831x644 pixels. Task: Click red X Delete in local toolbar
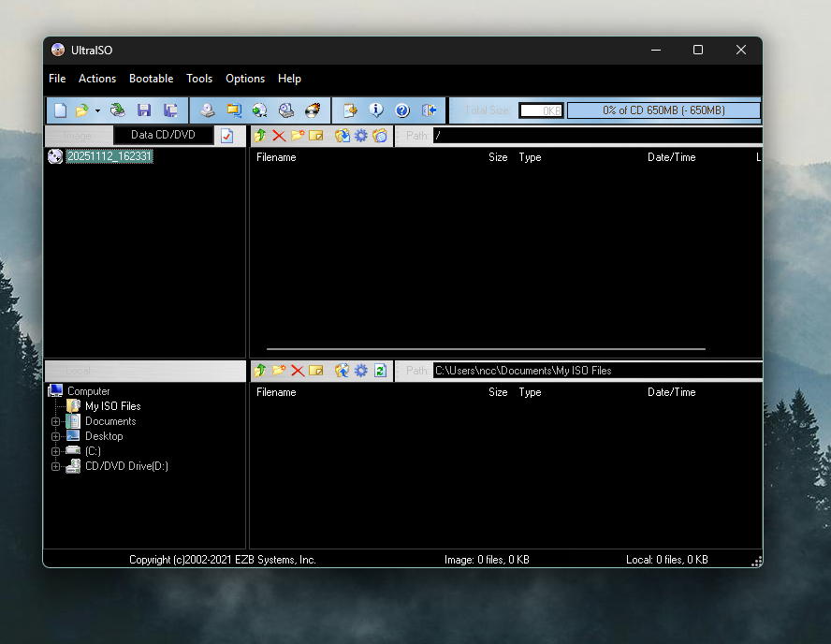298,371
